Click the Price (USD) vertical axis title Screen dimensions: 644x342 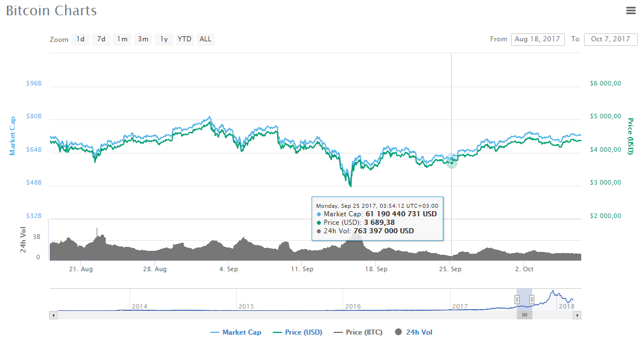coord(630,136)
